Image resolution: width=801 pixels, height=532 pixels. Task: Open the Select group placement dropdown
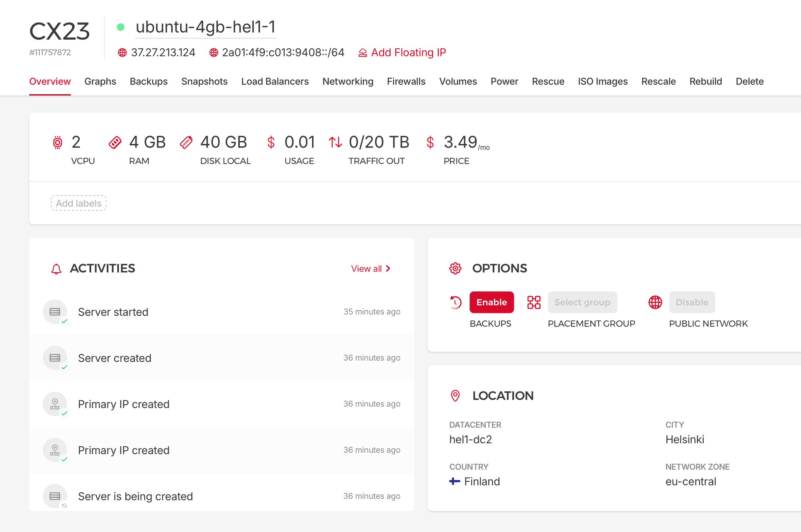[x=582, y=302]
